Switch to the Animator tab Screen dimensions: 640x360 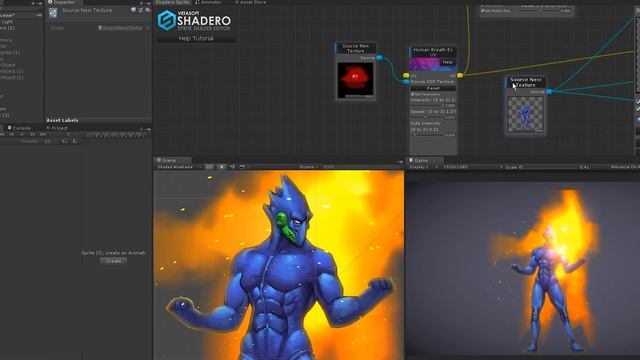[x=208, y=2]
